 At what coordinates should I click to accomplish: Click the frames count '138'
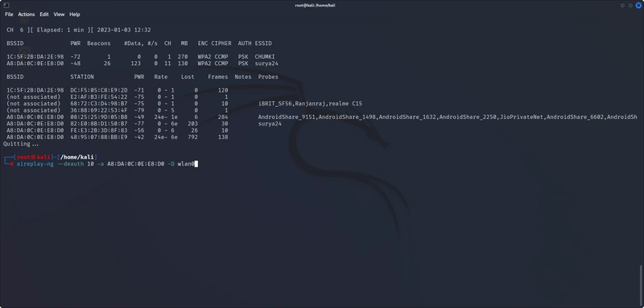223,137
